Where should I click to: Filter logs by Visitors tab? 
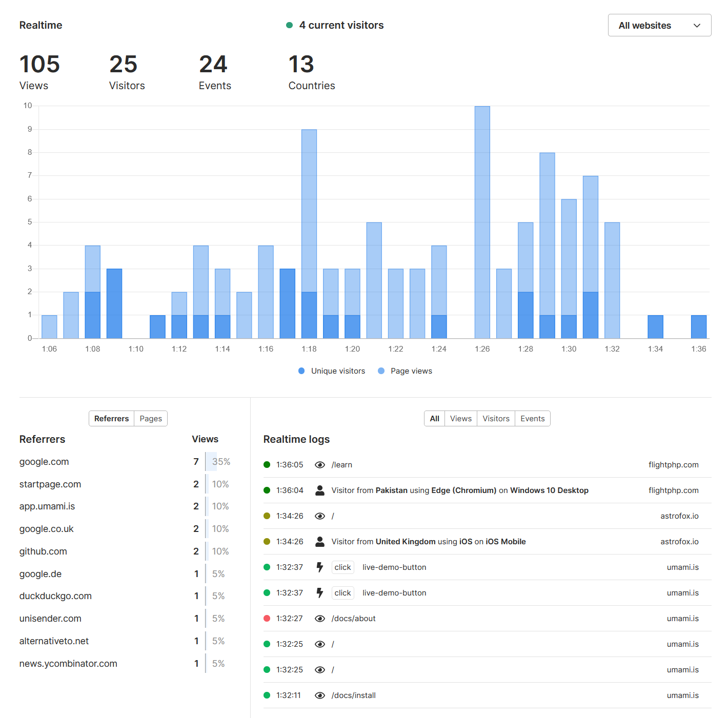[x=496, y=419]
